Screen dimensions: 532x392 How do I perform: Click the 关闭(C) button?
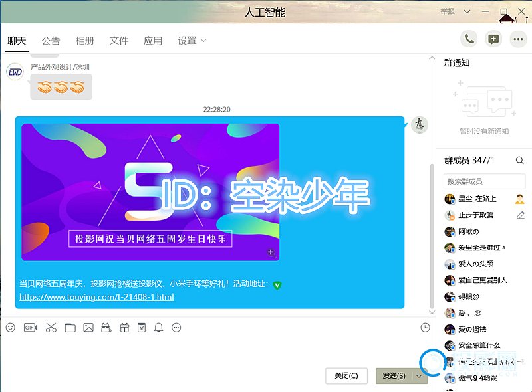346,376
